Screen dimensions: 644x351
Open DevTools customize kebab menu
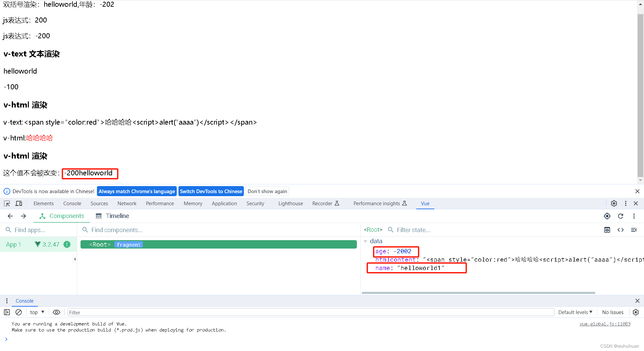pyautogui.click(x=626, y=203)
